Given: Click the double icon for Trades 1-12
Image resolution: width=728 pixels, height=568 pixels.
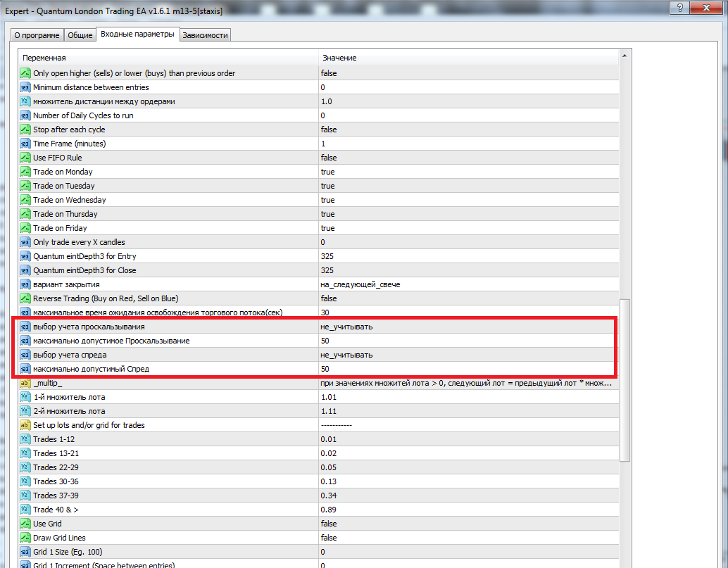Looking at the screenshot, I should (x=25, y=439).
